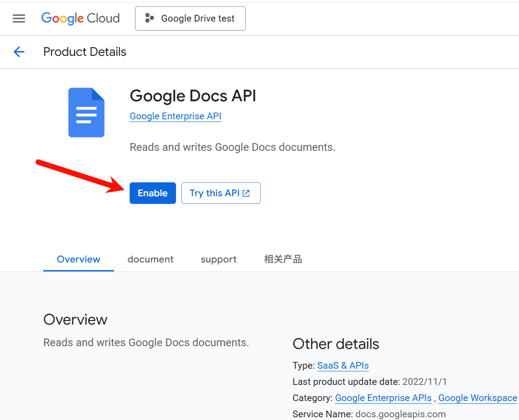This screenshot has width=519, height=420.
Task: Click the Try this API button
Action: pos(221,193)
